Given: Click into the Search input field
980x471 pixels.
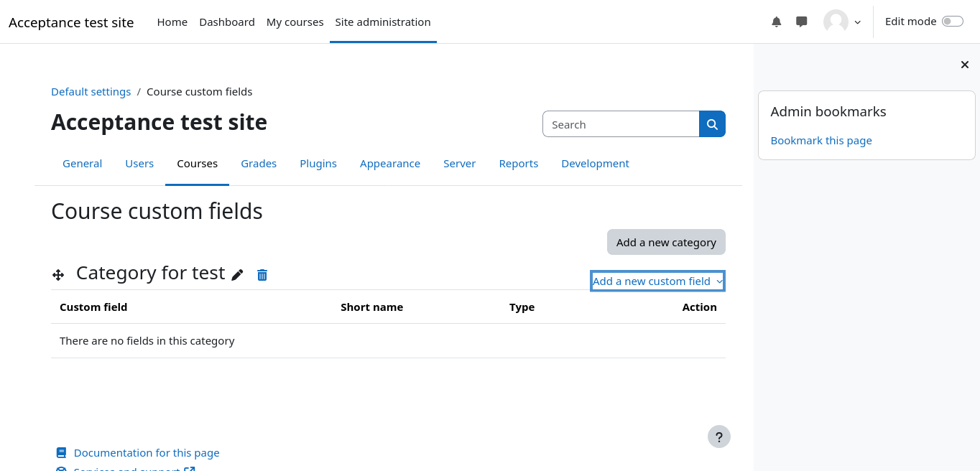Looking at the screenshot, I should pyautogui.click(x=621, y=124).
